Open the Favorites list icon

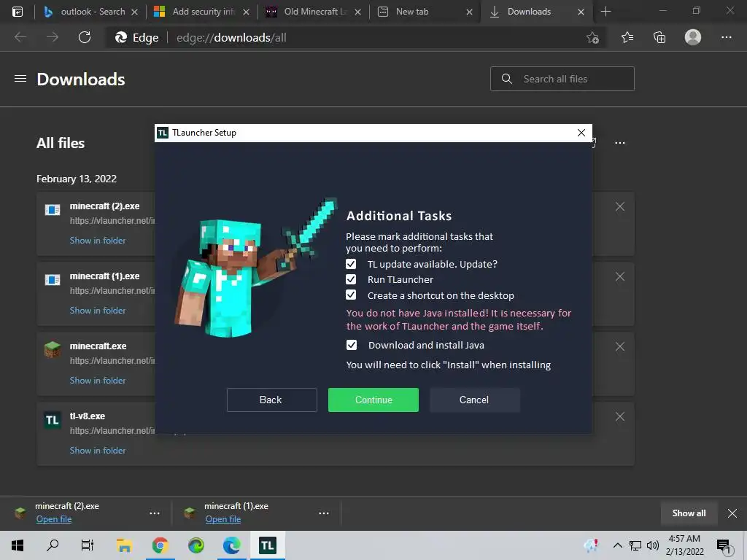point(627,37)
